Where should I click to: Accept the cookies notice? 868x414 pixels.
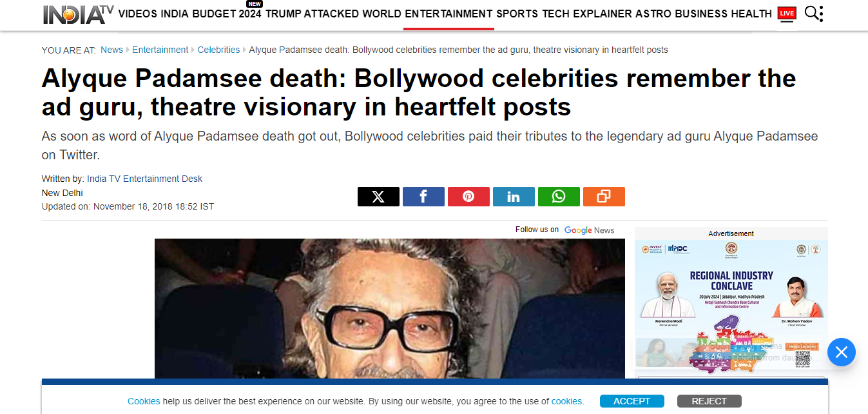632,401
